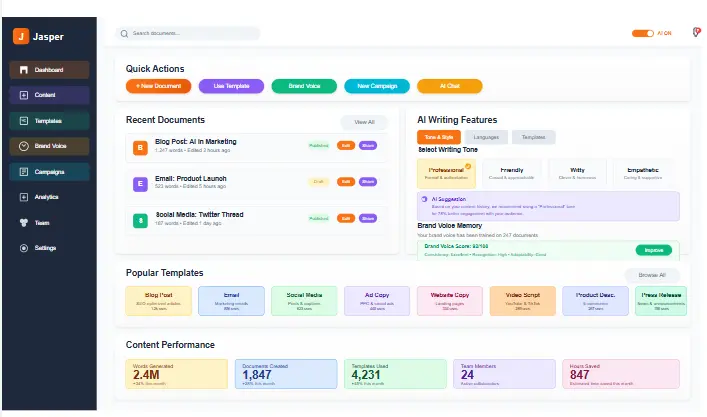The width and height of the screenshot is (707, 417).
Task: Open the Blog Post template card
Action: click(x=159, y=301)
